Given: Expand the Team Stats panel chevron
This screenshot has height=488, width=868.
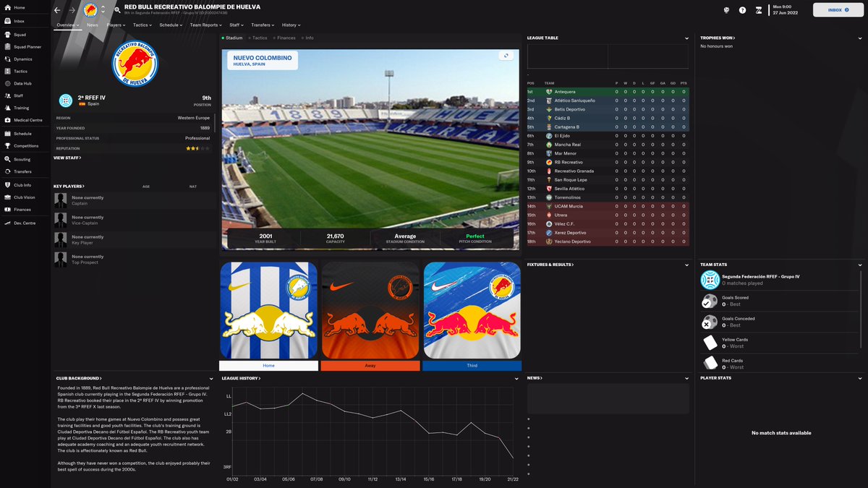Looking at the screenshot, I should (859, 265).
